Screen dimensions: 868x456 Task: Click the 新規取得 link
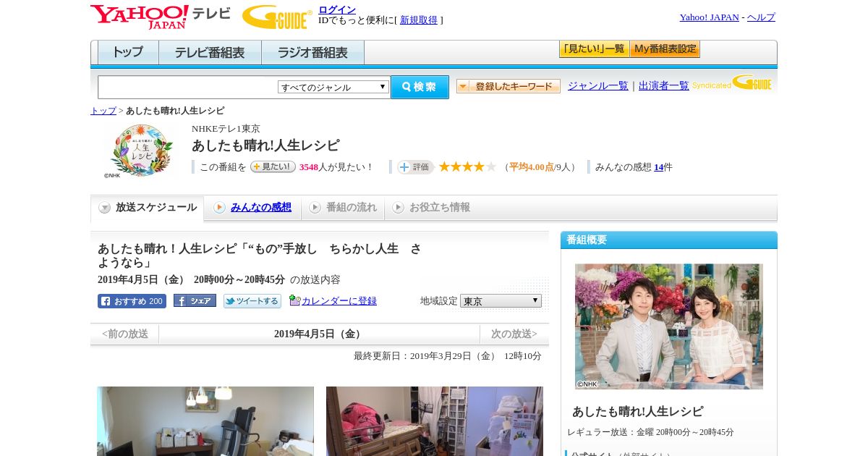419,20
